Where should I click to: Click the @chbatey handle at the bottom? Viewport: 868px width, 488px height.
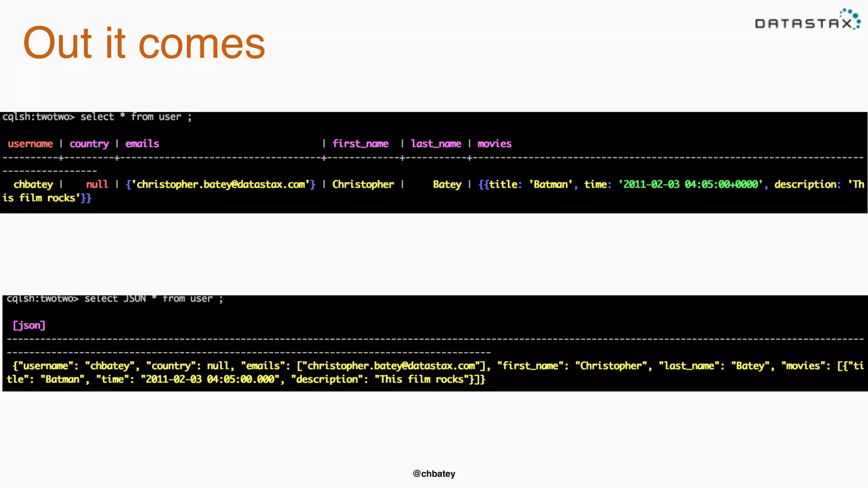(434, 474)
